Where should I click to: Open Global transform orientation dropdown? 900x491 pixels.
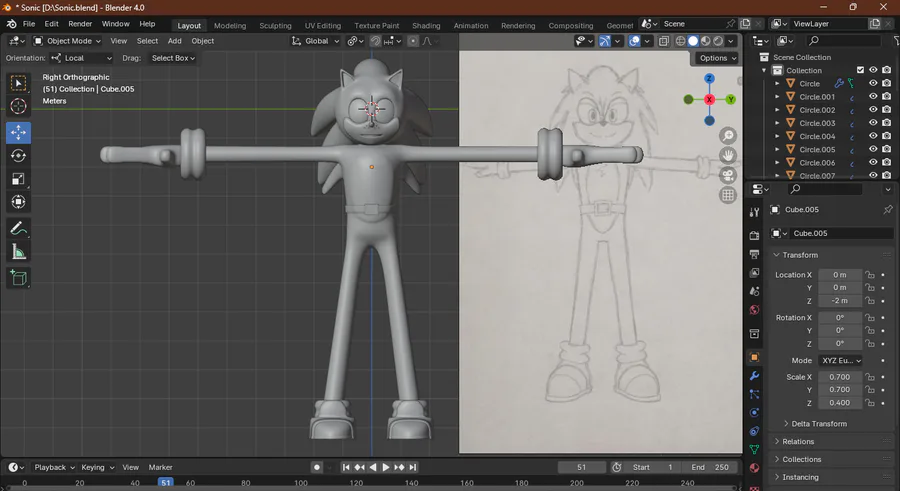(x=316, y=41)
